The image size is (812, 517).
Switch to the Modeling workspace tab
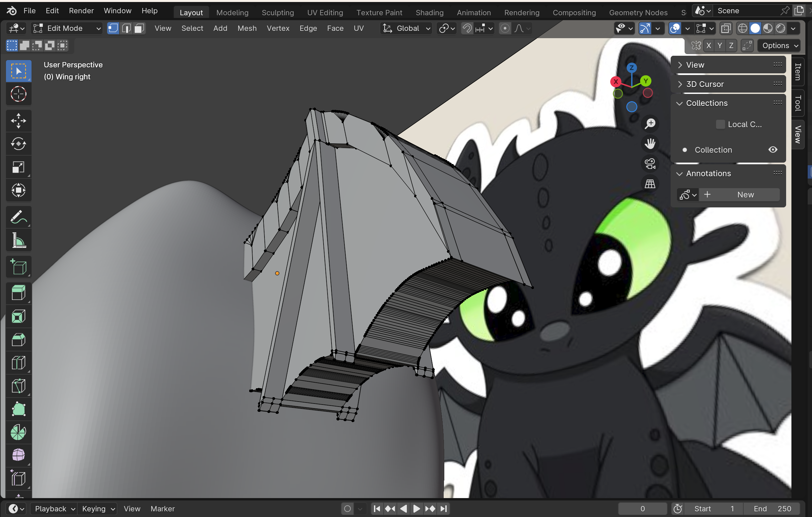[x=232, y=13]
